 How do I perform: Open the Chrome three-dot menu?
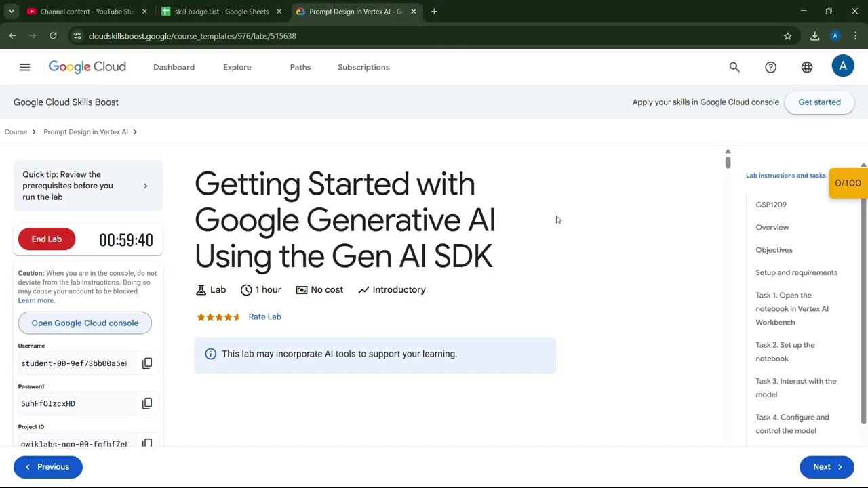[x=856, y=36]
